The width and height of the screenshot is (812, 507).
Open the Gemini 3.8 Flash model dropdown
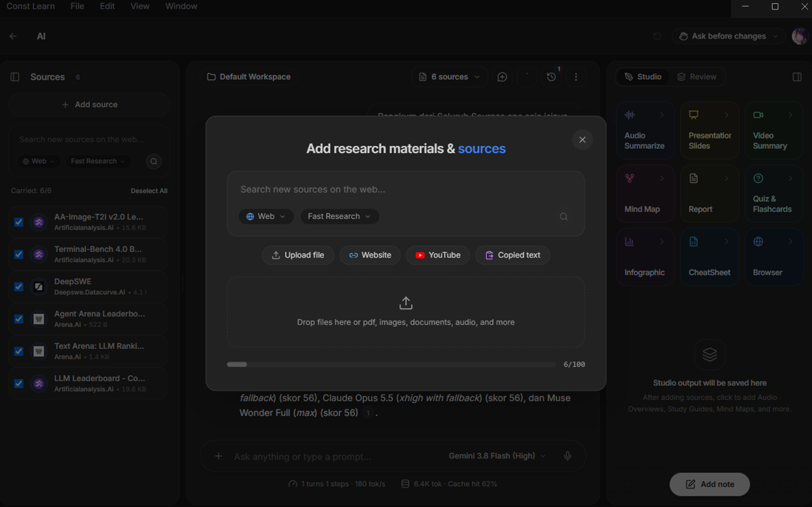(497, 456)
